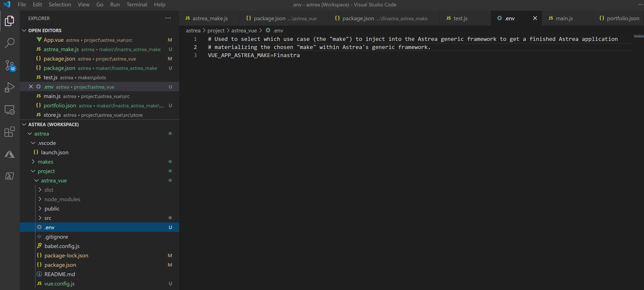644x290 pixels.
Task: Open the Terminal menu
Action: pyautogui.click(x=137, y=4)
